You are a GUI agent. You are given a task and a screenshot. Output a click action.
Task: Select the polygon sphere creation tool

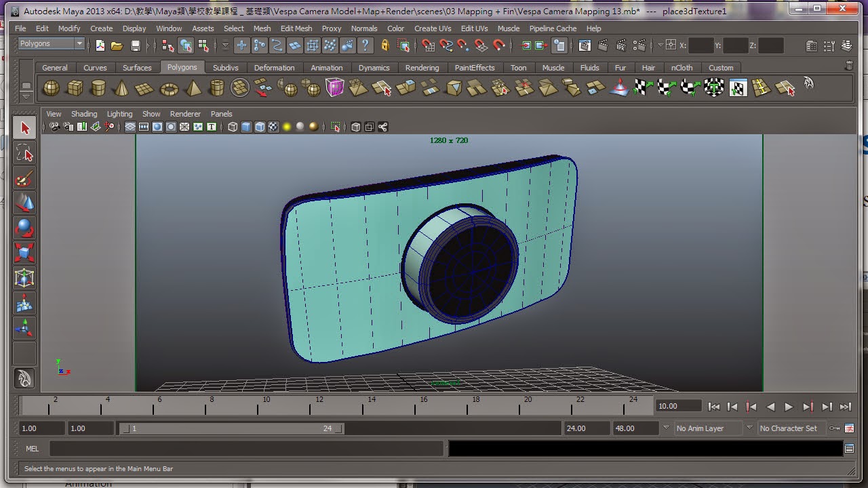pos(50,88)
